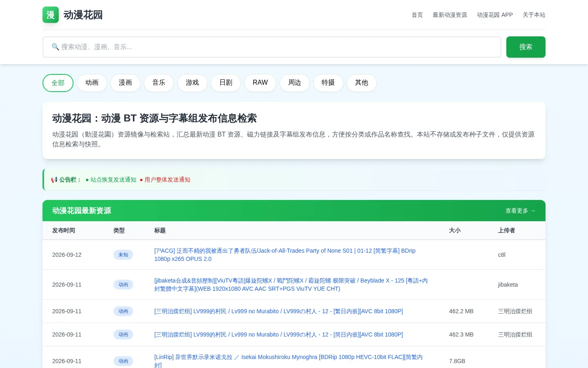Screen dimensions: 588x368
Task: Click the 未知 type badge
Action: tap(123, 255)
